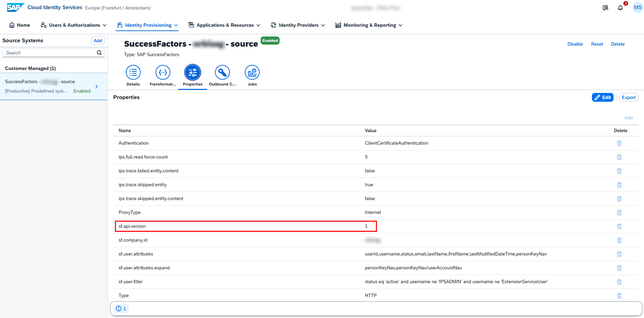This screenshot has width=644, height=318.
Task: Click Add above the properties table
Action: (628, 118)
